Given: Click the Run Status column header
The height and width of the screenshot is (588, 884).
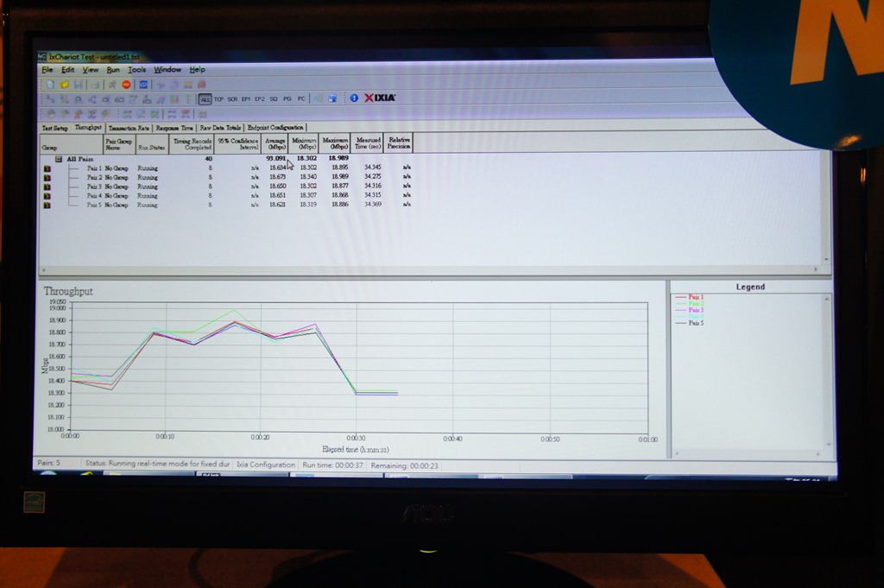Looking at the screenshot, I should click(152, 144).
